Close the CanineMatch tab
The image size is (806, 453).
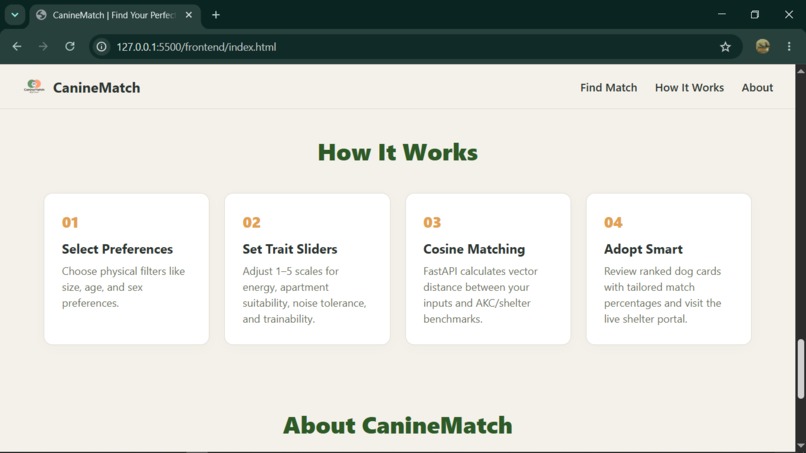[x=189, y=15]
